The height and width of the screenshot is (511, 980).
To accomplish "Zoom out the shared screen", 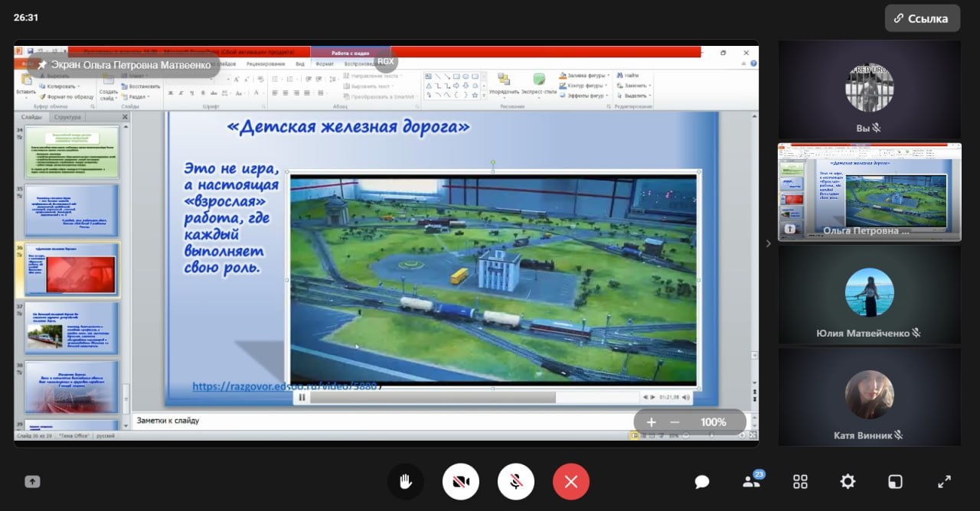I will (675, 422).
